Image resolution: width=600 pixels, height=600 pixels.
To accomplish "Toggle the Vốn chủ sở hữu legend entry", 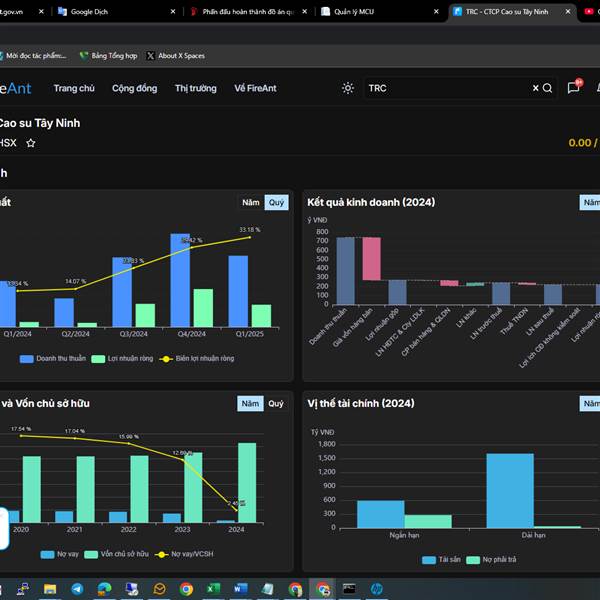I will 116,554.
